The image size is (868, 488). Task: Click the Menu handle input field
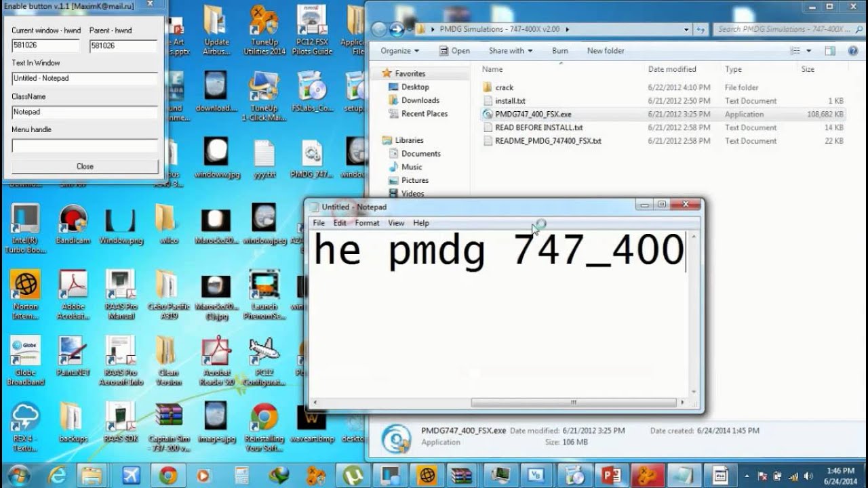click(x=85, y=145)
